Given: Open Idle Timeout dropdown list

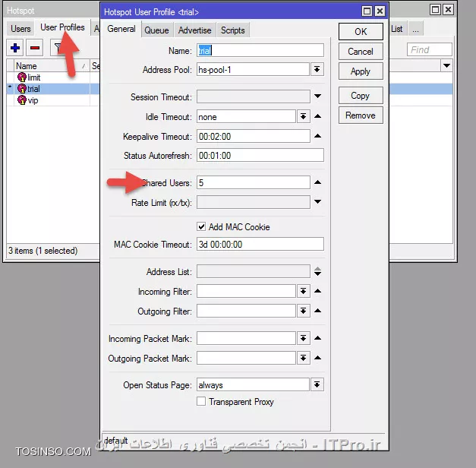Looking at the screenshot, I should pos(303,116).
